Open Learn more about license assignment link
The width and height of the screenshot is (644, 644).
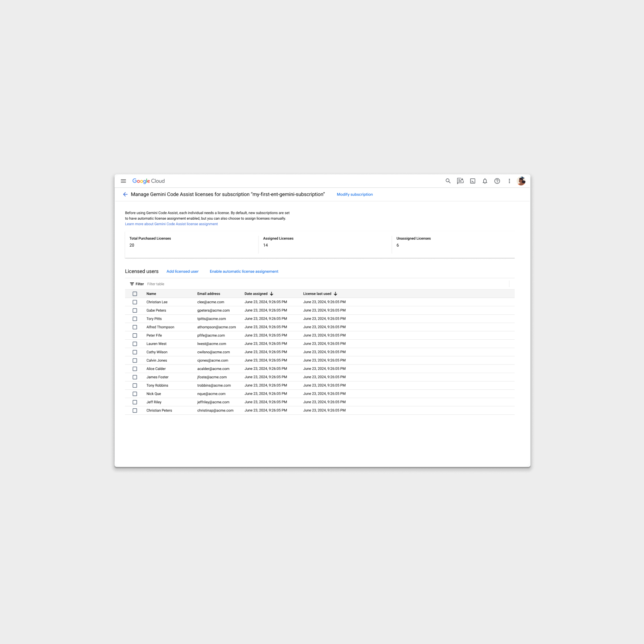click(x=171, y=224)
